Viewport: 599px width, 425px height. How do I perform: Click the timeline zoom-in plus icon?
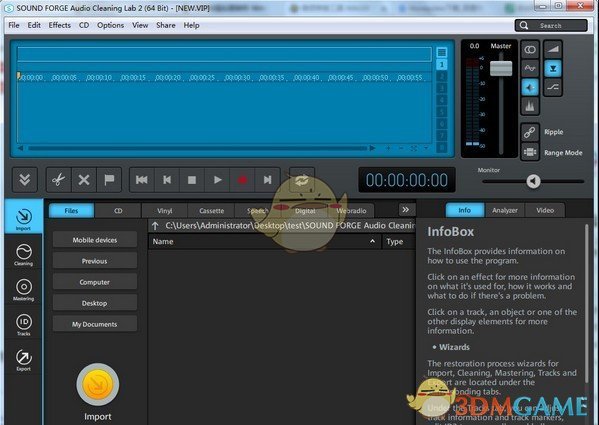[388, 148]
